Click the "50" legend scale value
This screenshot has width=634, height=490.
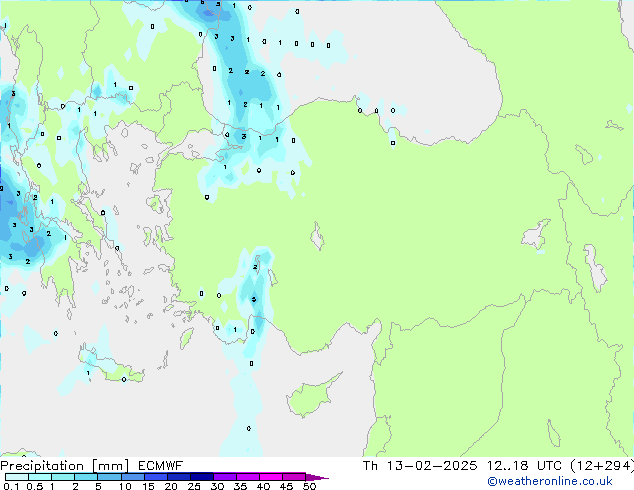(310, 486)
